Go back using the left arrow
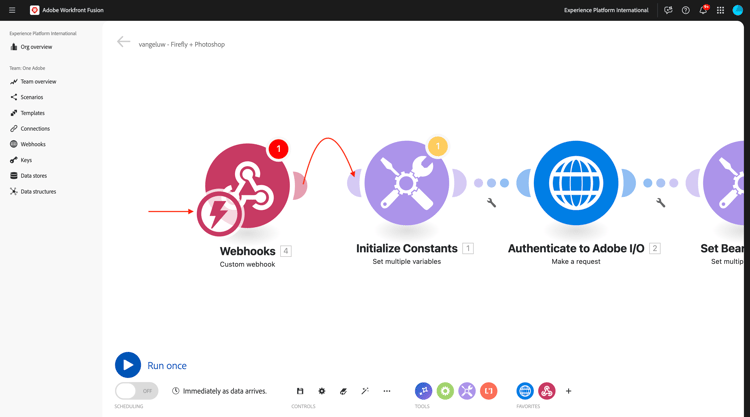The width and height of the screenshot is (750, 417). pos(123,42)
